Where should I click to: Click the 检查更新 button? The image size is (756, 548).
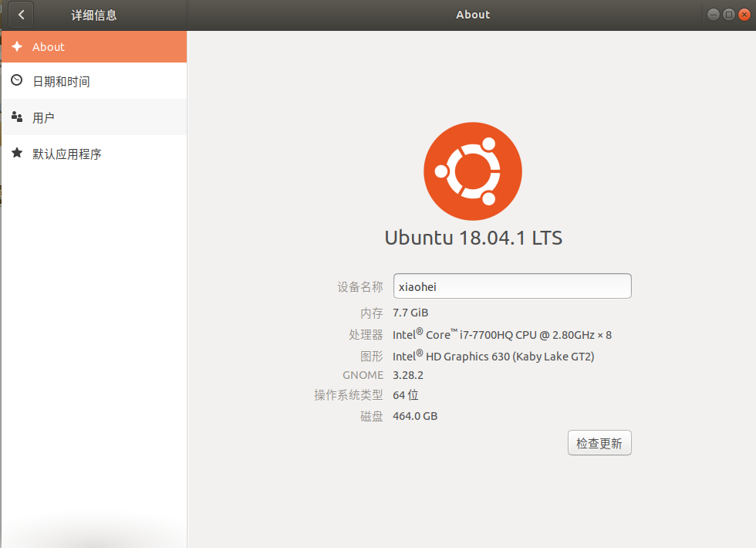point(599,443)
